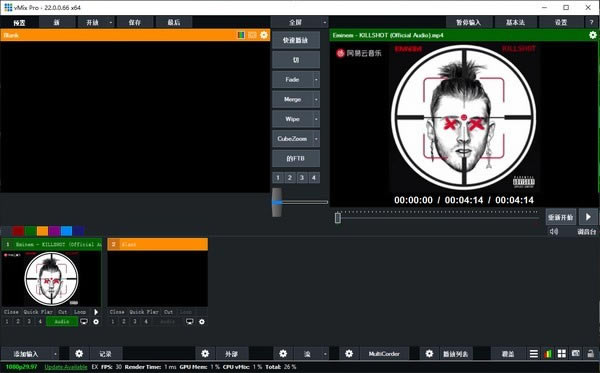Open the Update Available link
This screenshot has height=373, width=600.
66,367
